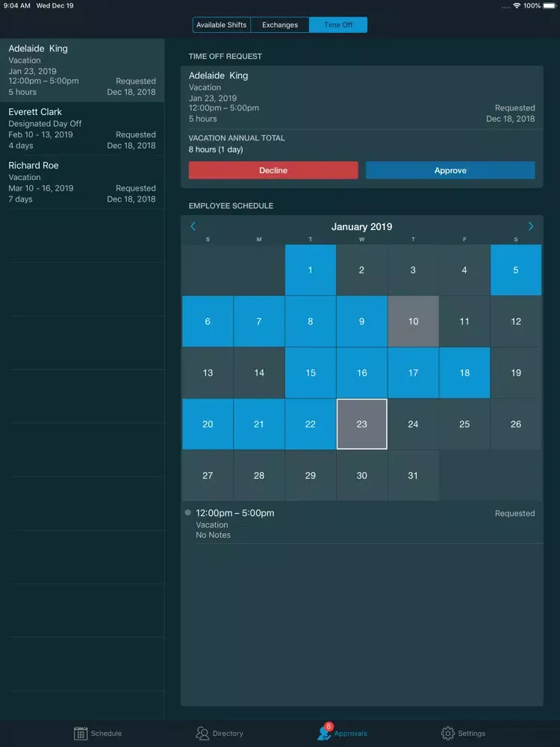Select the highlighted January 23 cell

[362, 424]
